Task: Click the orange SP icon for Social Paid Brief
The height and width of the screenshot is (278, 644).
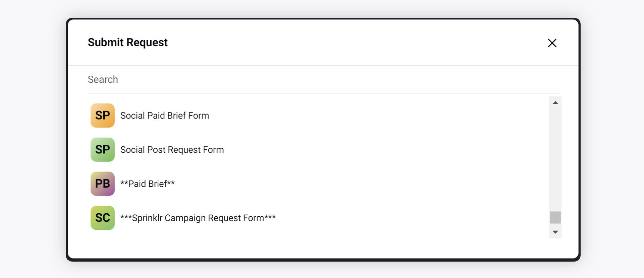Action: pos(103,116)
